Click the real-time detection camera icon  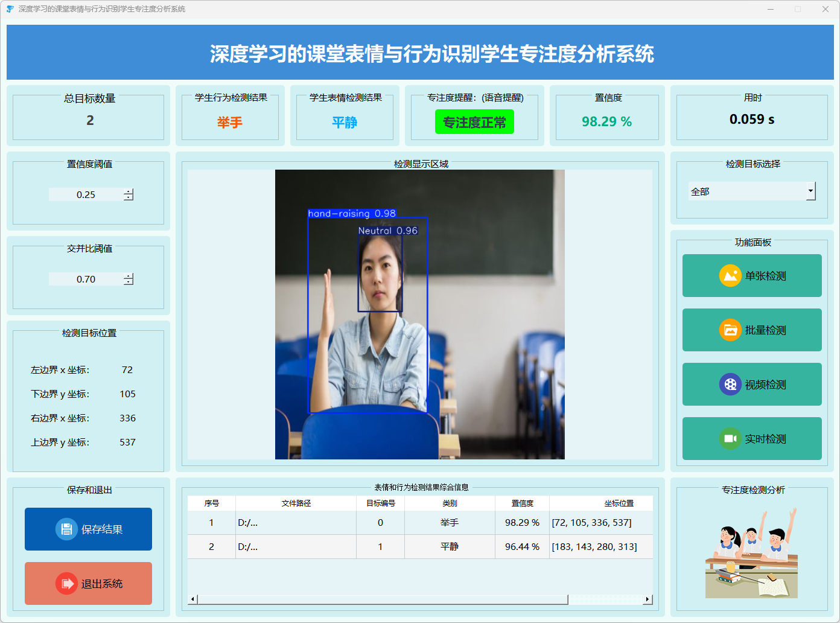(x=730, y=439)
